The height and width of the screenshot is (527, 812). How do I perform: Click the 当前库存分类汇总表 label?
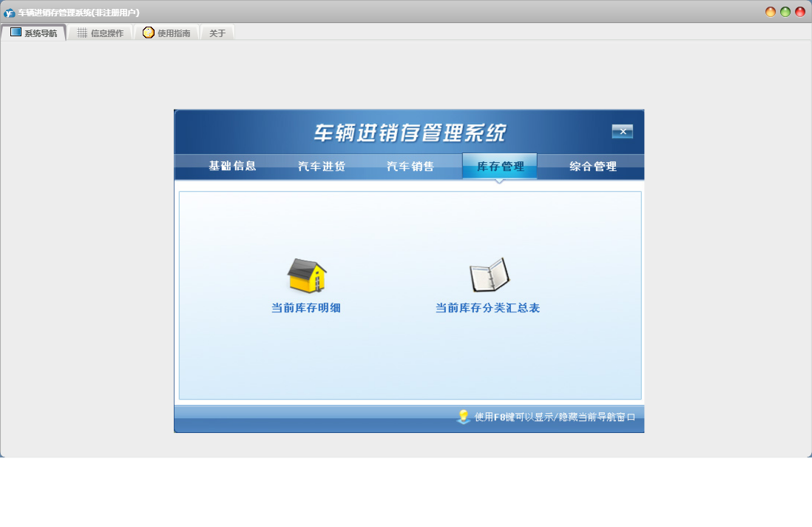tap(487, 308)
